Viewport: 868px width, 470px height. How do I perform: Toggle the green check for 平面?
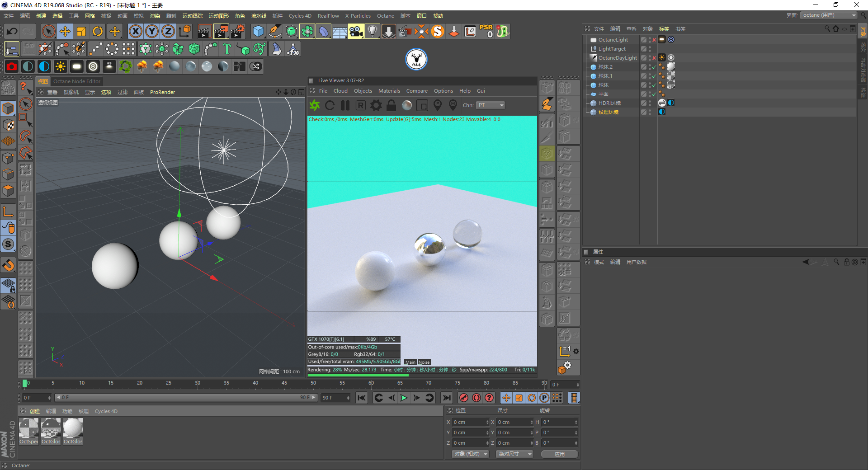(x=654, y=94)
